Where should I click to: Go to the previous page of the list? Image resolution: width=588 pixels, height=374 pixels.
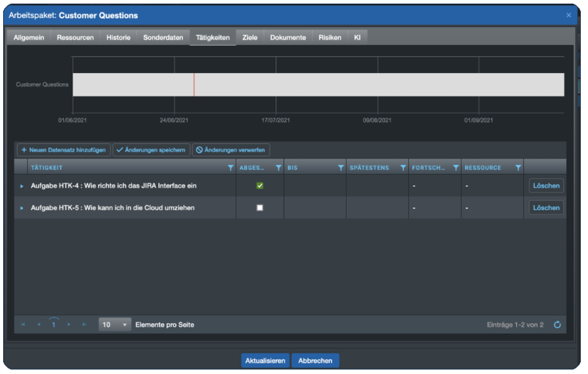(x=39, y=325)
